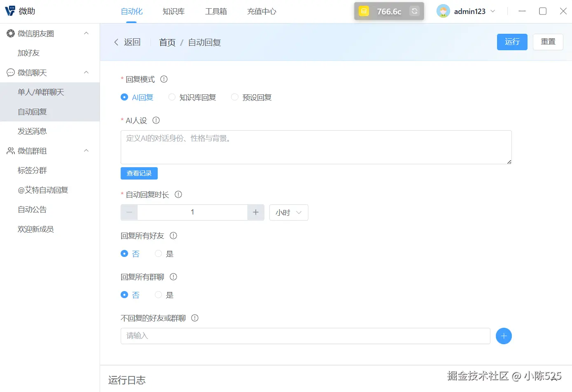Show info tip for 回复所有群聊
Image resolution: width=572 pixels, height=392 pixels.
[x=173, y=277]
